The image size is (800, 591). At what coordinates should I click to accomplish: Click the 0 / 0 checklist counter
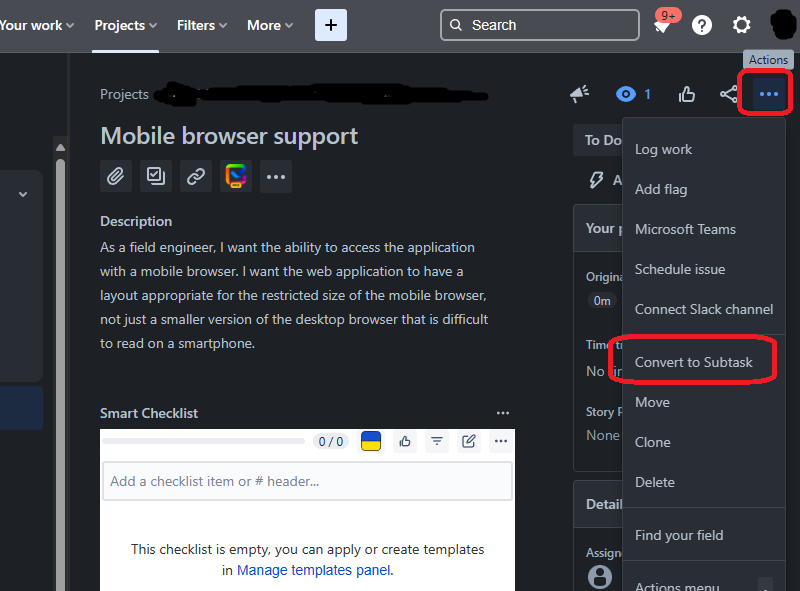pos(331,441)
